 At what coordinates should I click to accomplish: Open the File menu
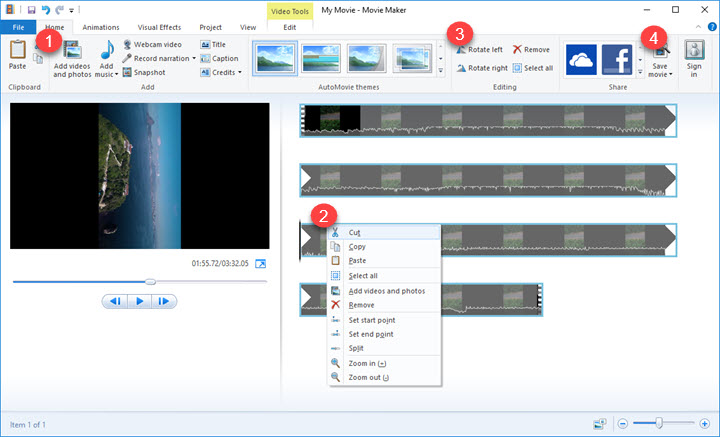click(18, 27)
